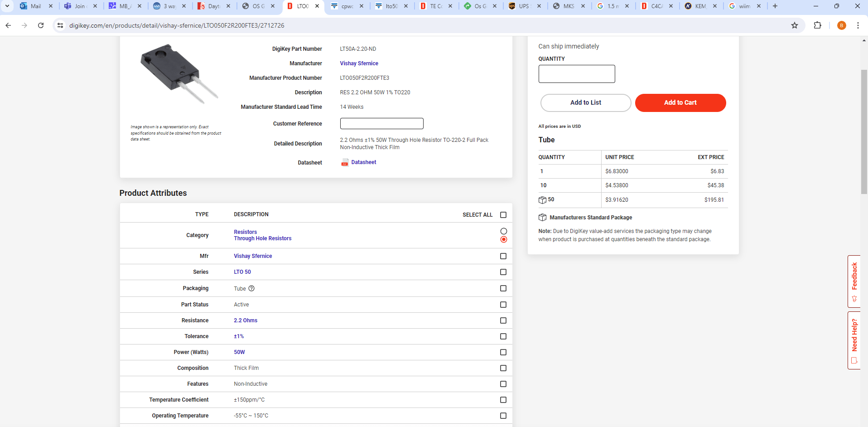868x427 pixels.
Task: Close the UPS tab
Action: click(x=539, y=6)
